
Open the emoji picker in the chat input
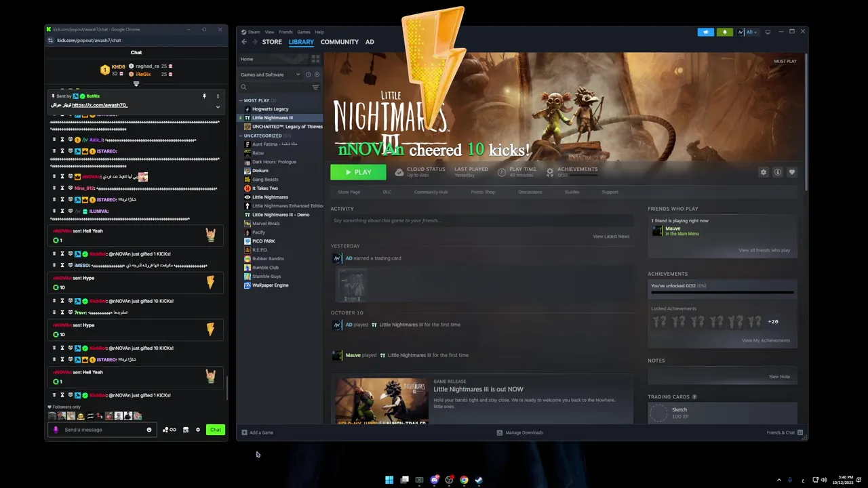(149, 430)
